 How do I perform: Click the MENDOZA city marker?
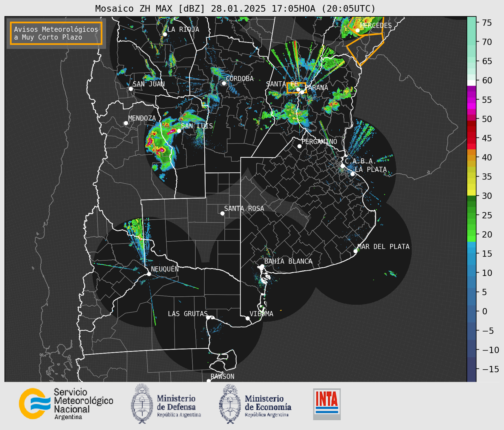pos(126,123)
